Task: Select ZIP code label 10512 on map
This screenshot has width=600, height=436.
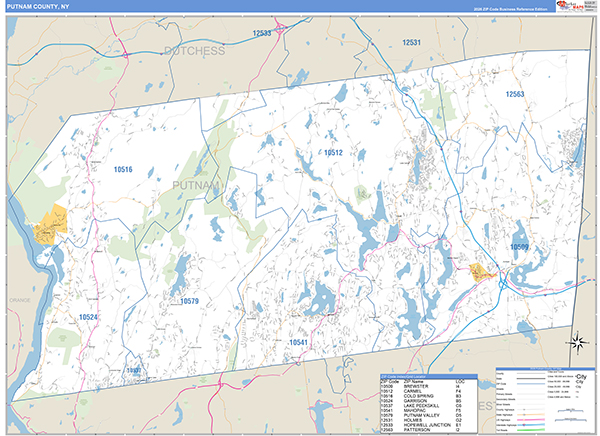Action: (333, 152)
